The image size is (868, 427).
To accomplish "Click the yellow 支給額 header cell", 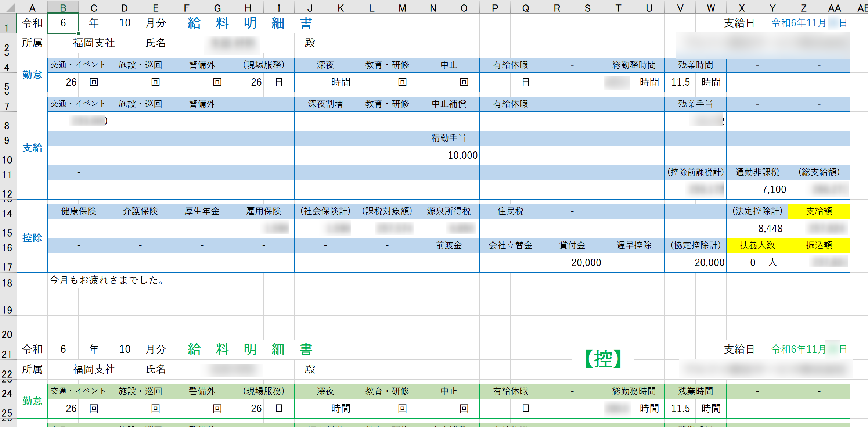I will pos(819,211).
